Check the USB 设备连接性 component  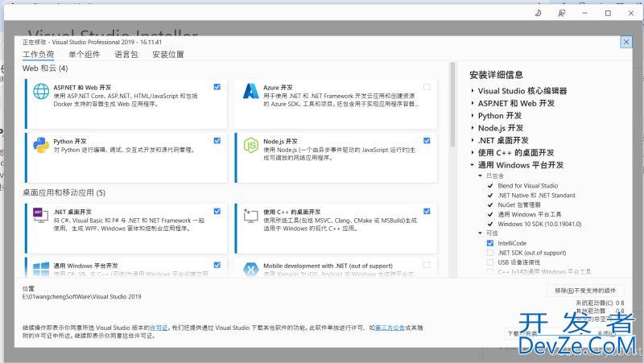point(490,262)
